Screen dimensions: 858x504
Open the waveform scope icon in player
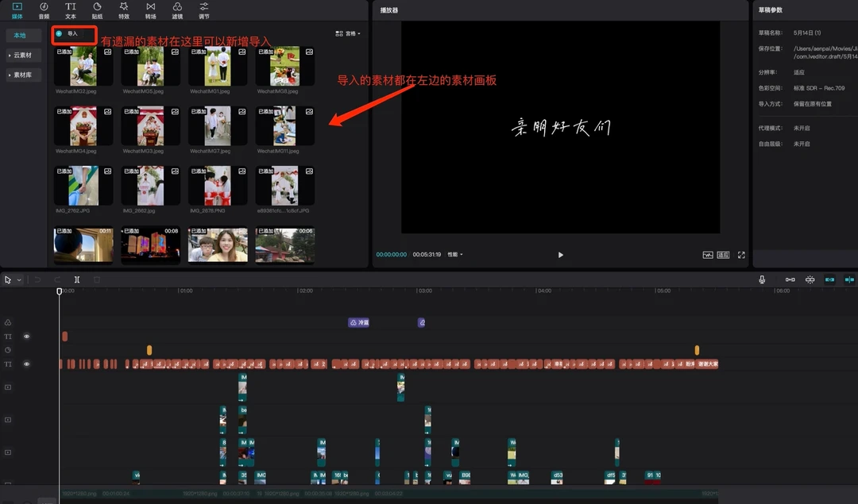click(x=708, y=255)
